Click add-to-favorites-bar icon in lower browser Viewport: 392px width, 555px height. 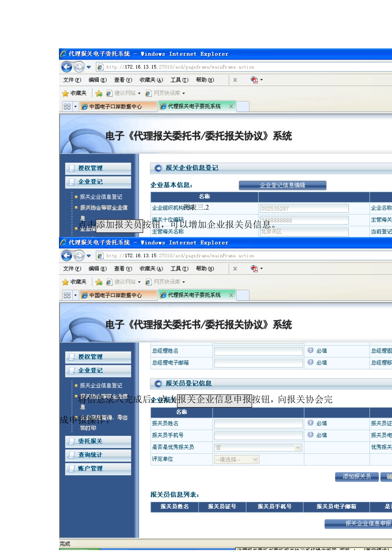[99, 282]
